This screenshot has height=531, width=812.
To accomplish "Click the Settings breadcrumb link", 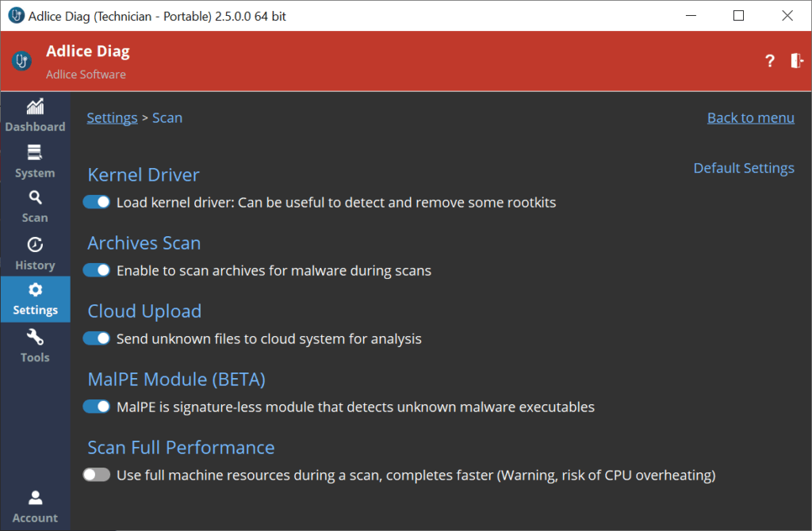I will coord(112,118).
